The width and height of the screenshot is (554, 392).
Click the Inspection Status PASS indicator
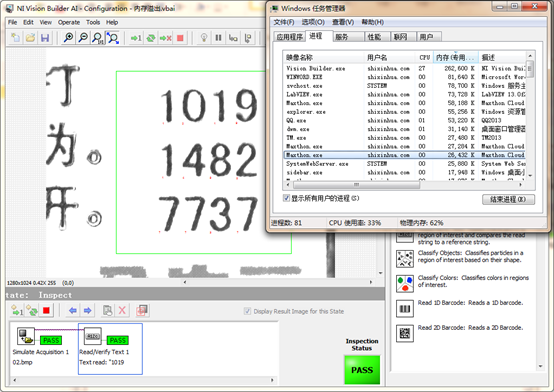pos(362,370)
